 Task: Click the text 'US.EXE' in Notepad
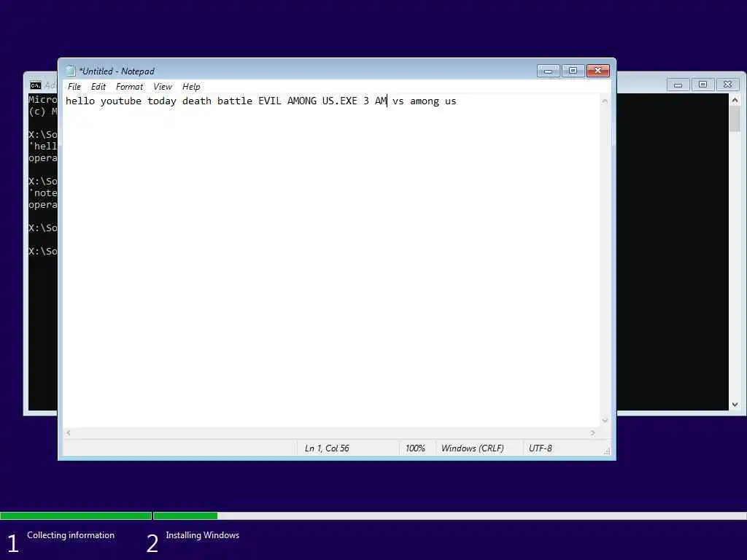(x=340, y=101)
